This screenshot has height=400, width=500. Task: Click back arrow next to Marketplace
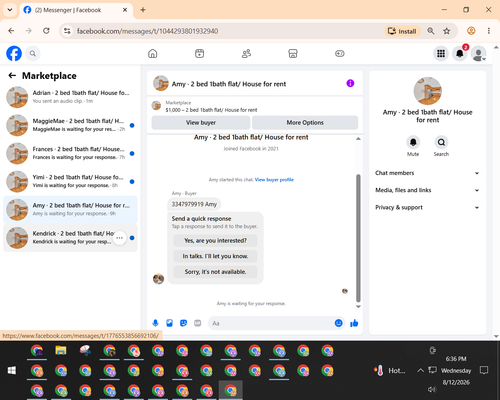pos(12,76)
